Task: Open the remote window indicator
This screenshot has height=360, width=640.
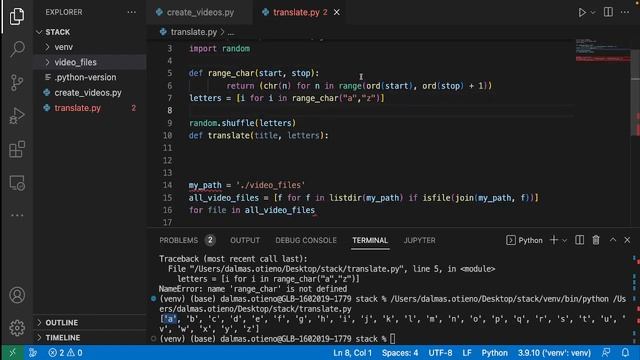Action: (x=12, y=353)
